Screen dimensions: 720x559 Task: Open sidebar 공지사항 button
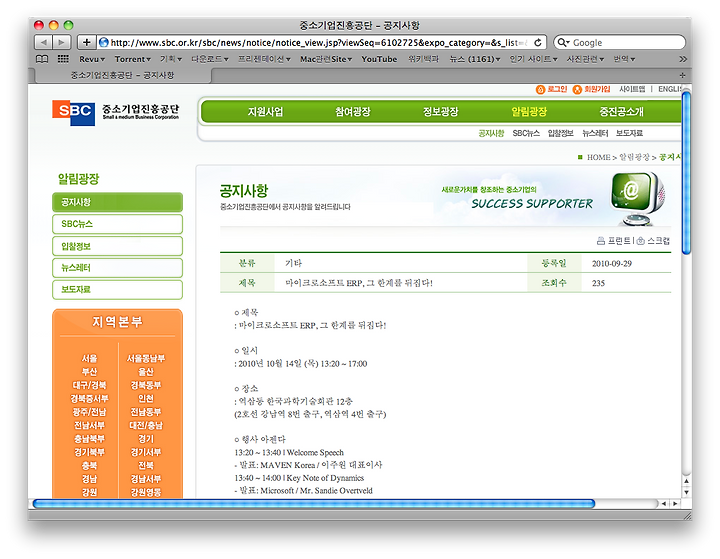pos(118,202)
